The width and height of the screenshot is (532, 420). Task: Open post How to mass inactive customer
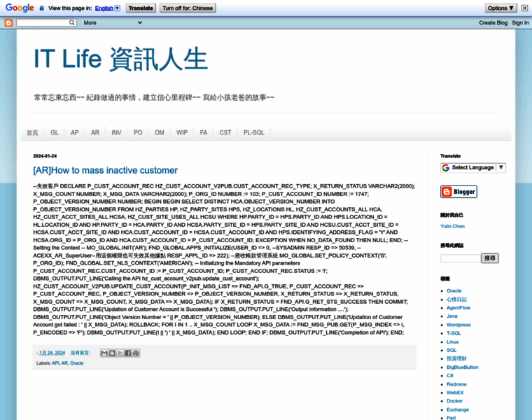click(x=105, y=170)
